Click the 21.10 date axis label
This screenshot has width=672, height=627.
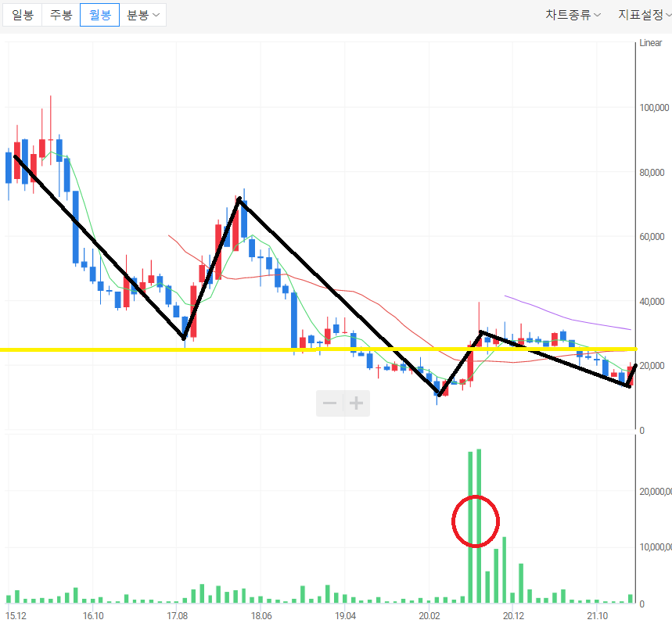[x=597, y=616]
